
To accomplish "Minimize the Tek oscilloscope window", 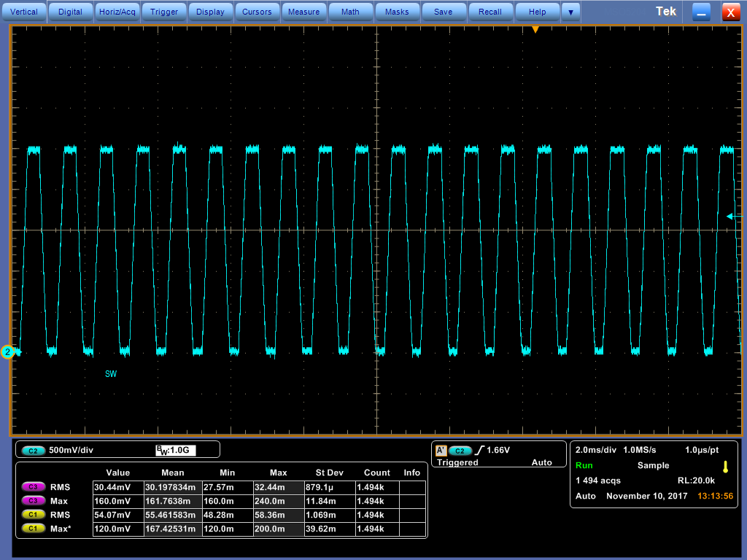I will click(x=701, y=12).
